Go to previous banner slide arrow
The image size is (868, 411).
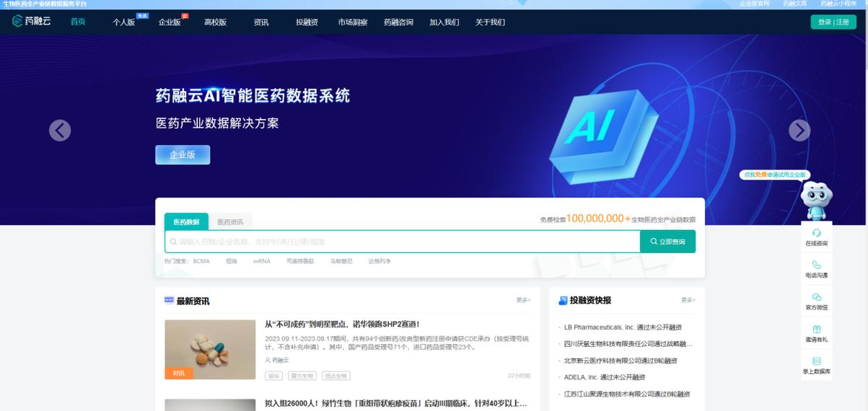pyautogui.click(x=60, y=131)
